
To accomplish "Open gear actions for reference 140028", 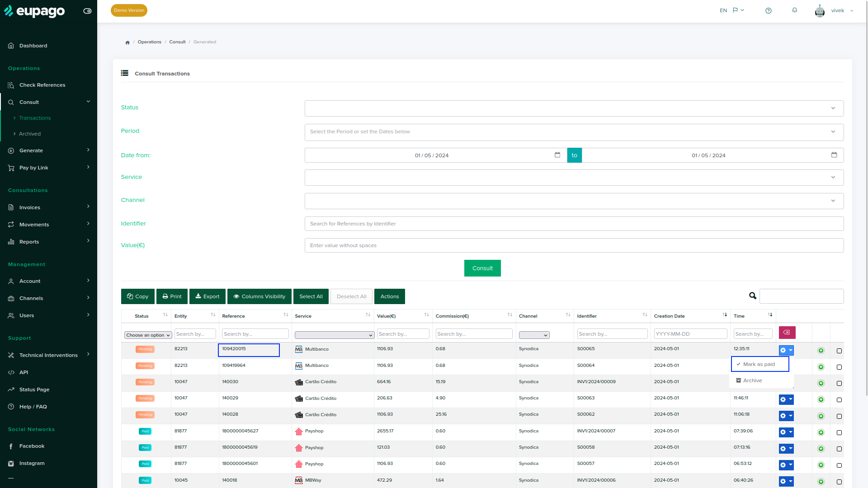I will click(786, 416).
